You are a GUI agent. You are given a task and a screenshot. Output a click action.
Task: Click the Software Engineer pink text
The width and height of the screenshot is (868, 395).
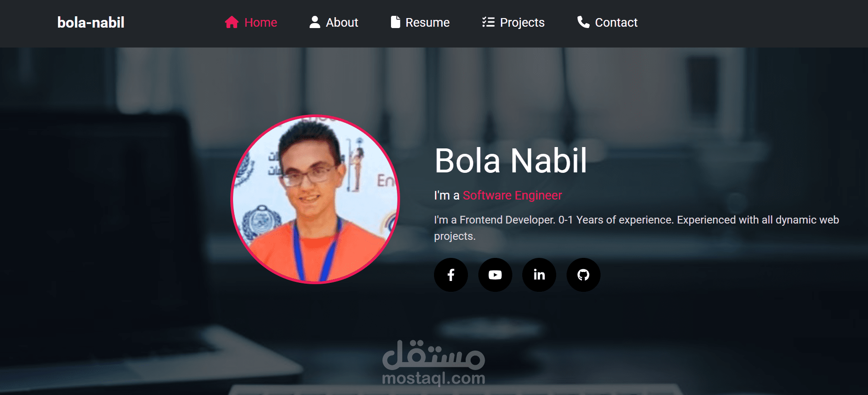point(512,195)
